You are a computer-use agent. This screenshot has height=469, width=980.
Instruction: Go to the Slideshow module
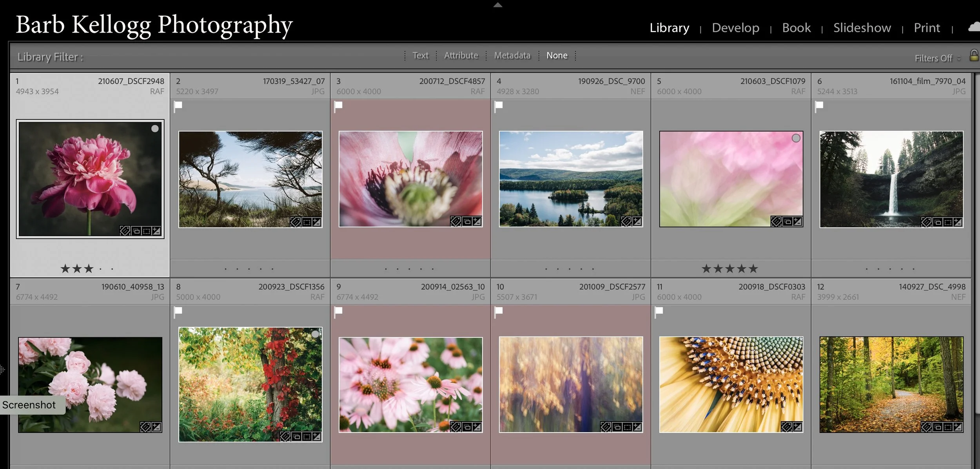862,27
